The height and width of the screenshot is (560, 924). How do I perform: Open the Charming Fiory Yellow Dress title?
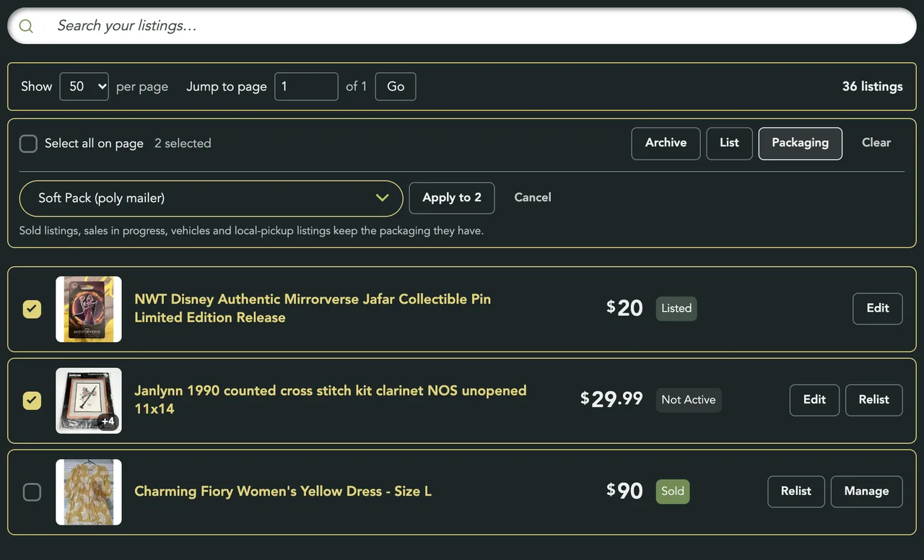click(x=283, y=491)
